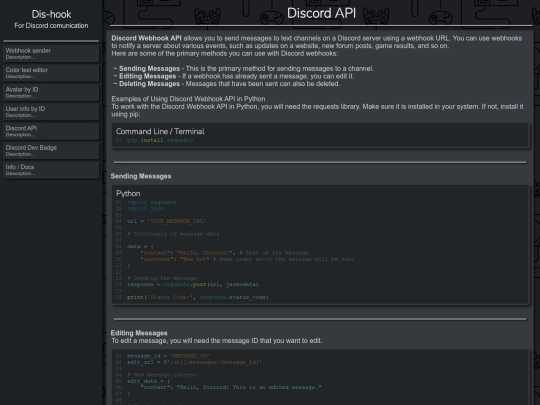Click the 'Editing Messages' section heading

point(139,333)
